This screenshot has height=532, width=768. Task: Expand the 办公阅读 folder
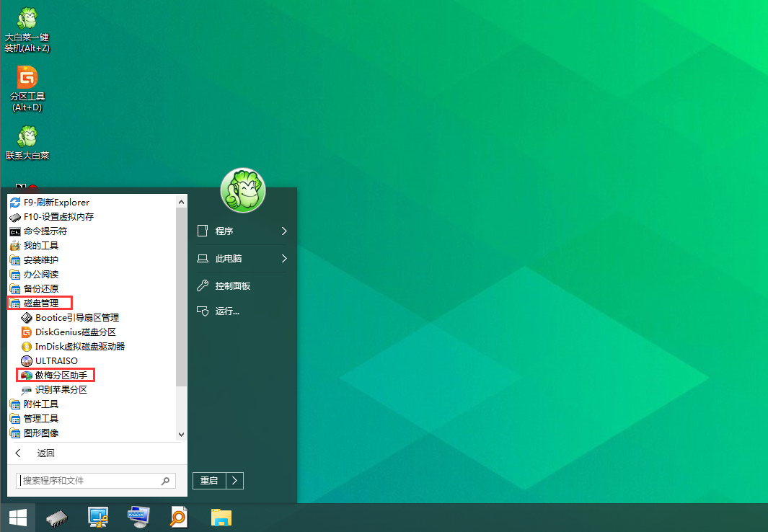[x=34, y=274]
